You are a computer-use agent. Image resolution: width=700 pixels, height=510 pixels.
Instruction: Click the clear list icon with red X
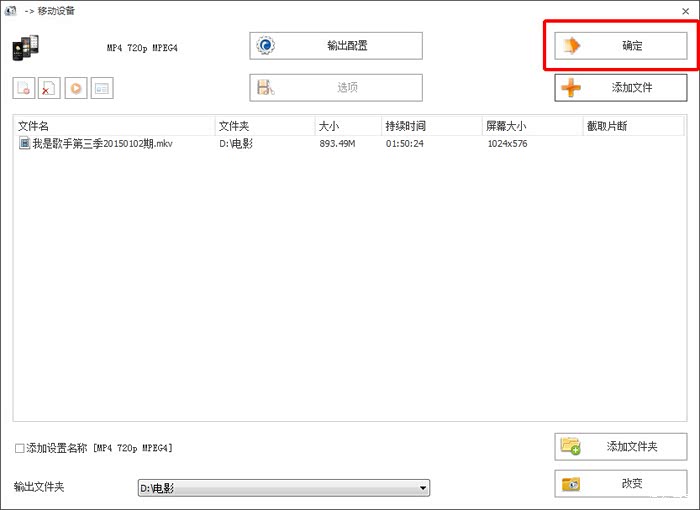[49, 88]
